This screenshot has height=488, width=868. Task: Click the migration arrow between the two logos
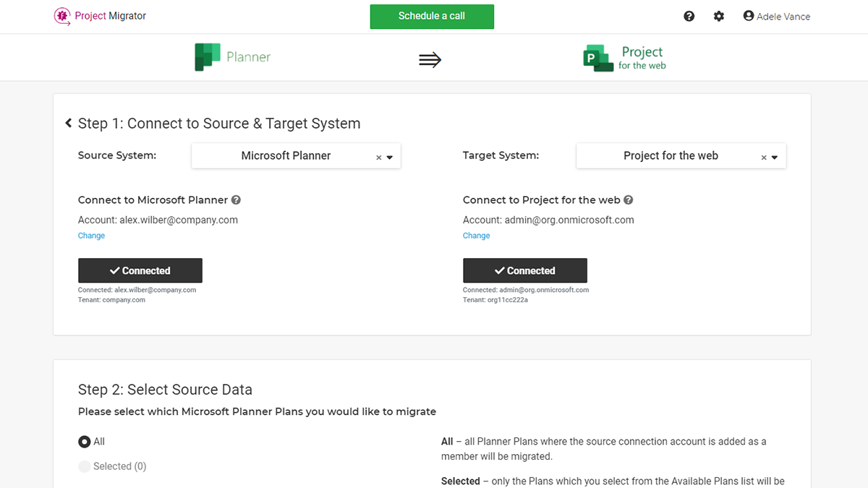click(430, 59)
